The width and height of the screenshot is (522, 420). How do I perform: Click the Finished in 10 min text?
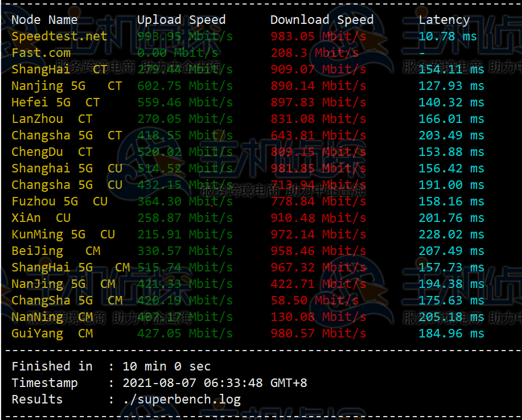[x=111, y=367]
